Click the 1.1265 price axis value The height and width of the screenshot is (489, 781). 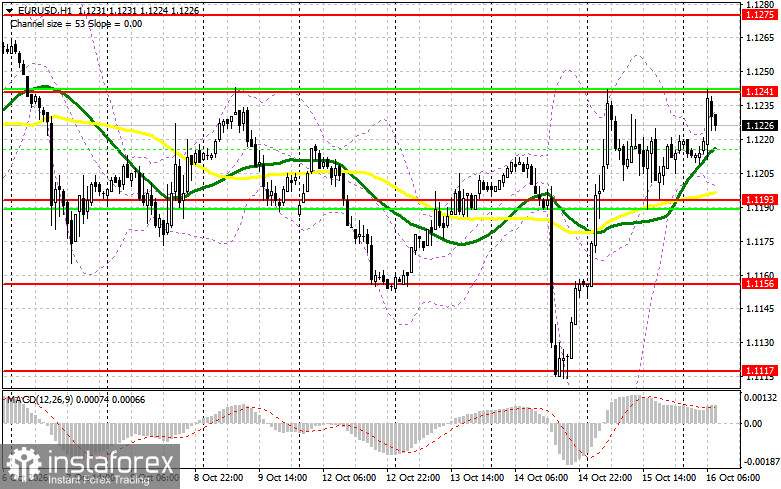[760, 37]
